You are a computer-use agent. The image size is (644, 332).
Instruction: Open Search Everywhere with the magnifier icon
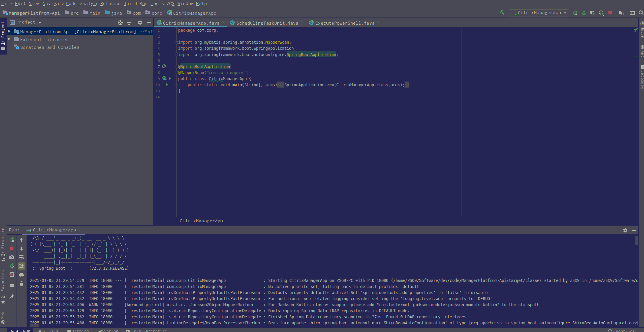point(641,13)
